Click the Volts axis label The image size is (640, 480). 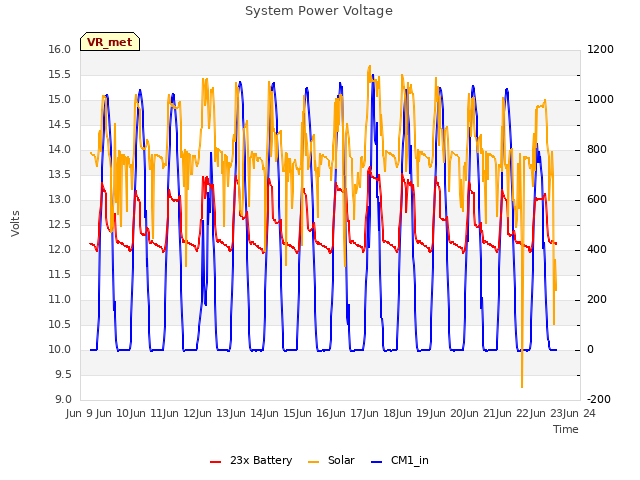16,224
